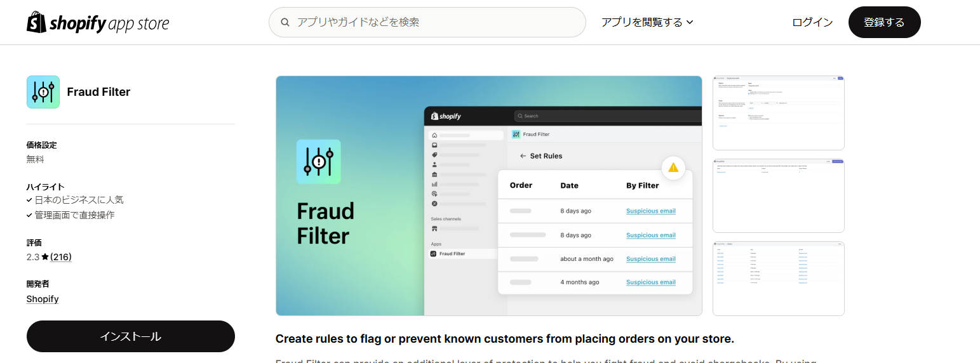Focus the app search input field

pyautogui.click(x=427, y=22)
